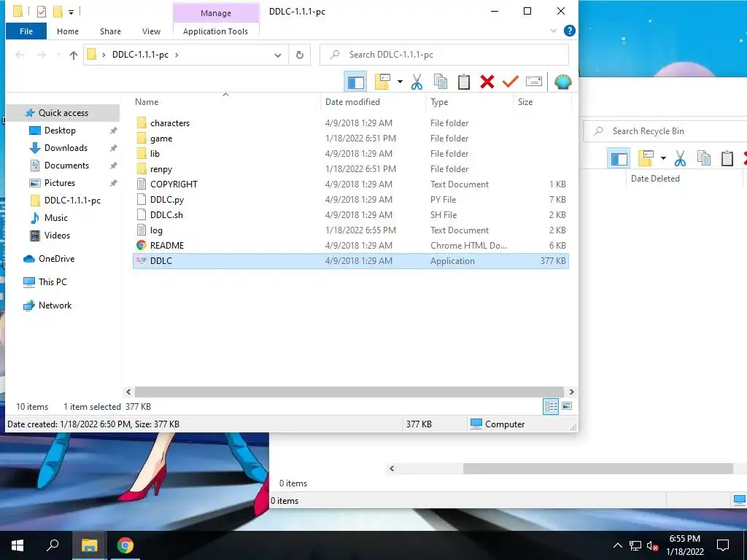Open the Windows Start menu

click(x=18, y=545)
